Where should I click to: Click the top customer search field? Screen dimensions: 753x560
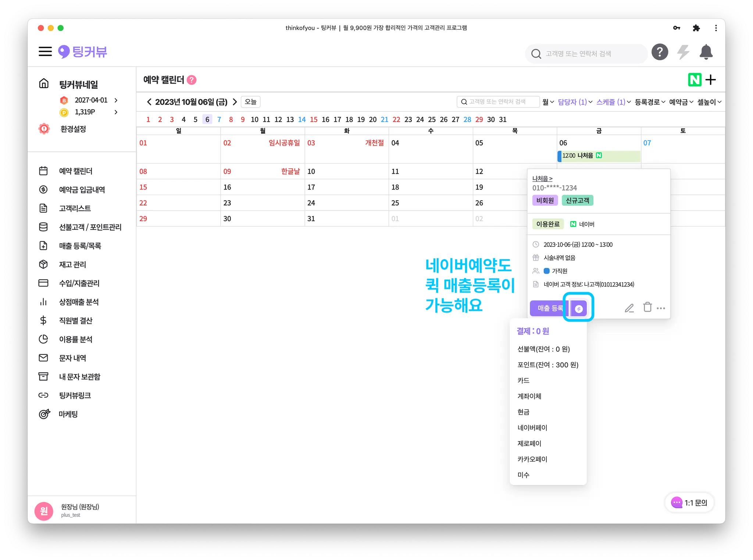(586, 54)
